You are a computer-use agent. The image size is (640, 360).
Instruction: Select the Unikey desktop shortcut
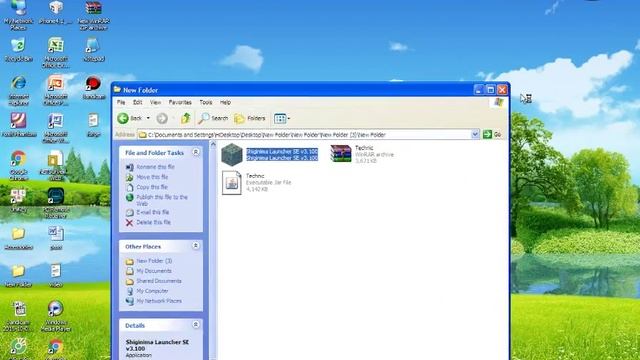18,200
